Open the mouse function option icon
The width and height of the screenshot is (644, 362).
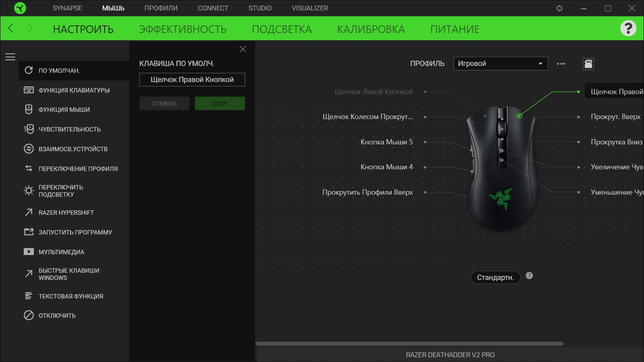pyautogui.click(x=29, y=109)
